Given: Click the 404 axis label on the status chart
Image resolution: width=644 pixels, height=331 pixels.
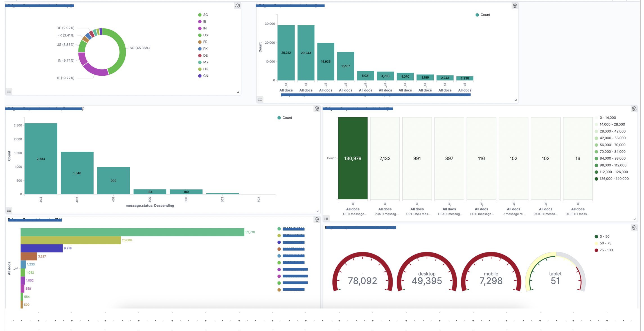Looking at the screenshot, I should coord(41,199).
